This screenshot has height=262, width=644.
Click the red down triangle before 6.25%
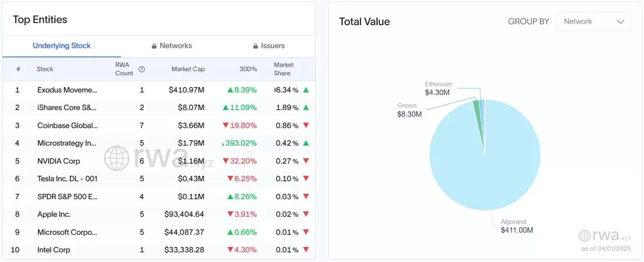point(230,179)
